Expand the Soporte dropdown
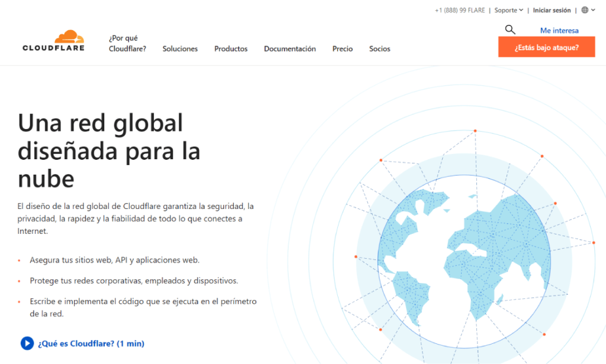 click(x=508, y=10)
